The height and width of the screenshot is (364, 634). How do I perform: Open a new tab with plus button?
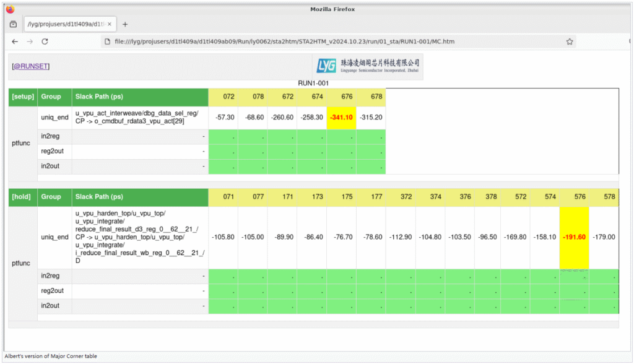125,24
